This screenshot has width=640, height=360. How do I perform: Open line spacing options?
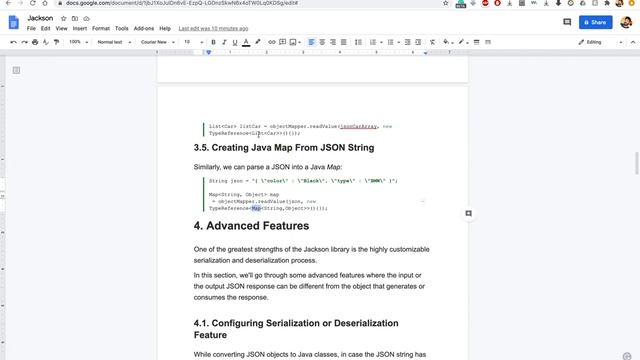pyautogui.click(x=358, y=42)
